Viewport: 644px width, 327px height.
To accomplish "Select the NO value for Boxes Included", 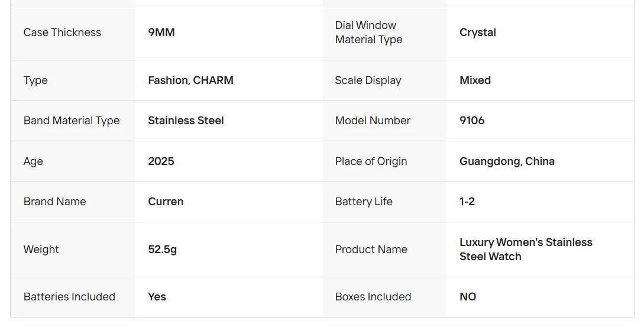I will (468, 297).
